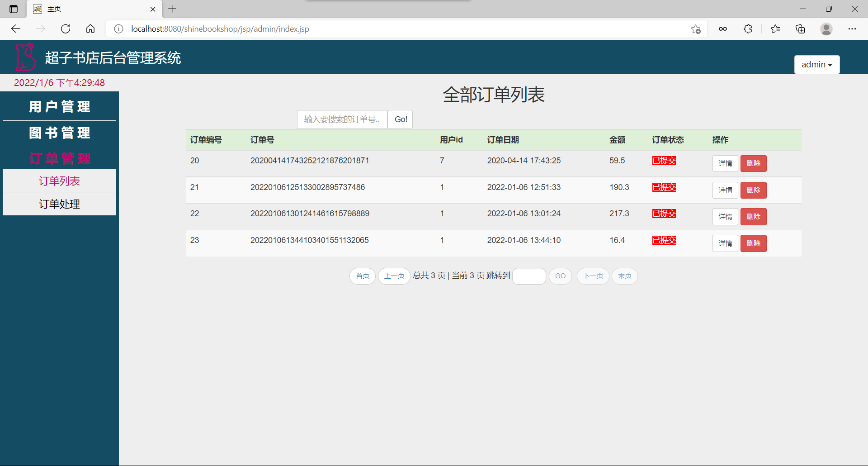Delete order number 23
Screen dimensions: 868x466
pos(753,243)
